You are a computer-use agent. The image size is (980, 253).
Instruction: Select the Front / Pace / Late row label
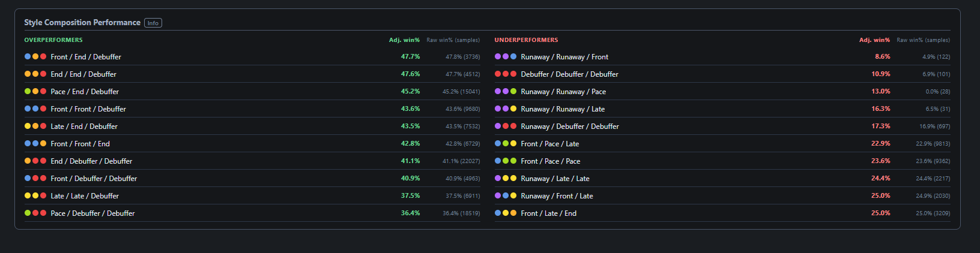tap(550, 144)
